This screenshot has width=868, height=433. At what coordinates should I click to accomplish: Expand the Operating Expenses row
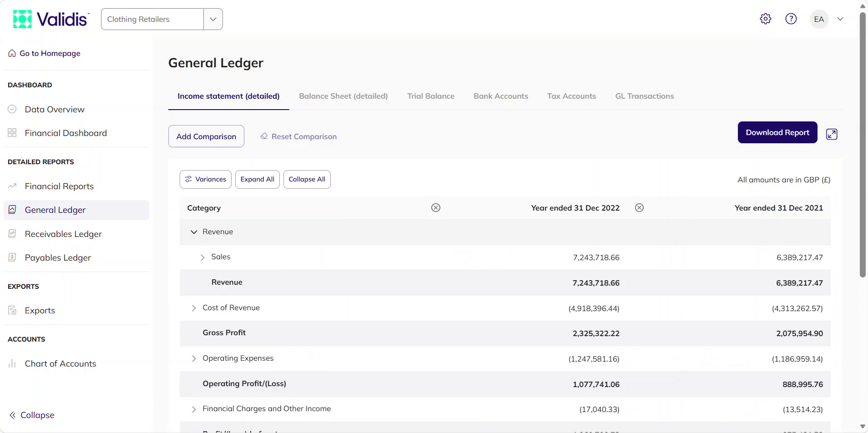click(x=194, y=358)
